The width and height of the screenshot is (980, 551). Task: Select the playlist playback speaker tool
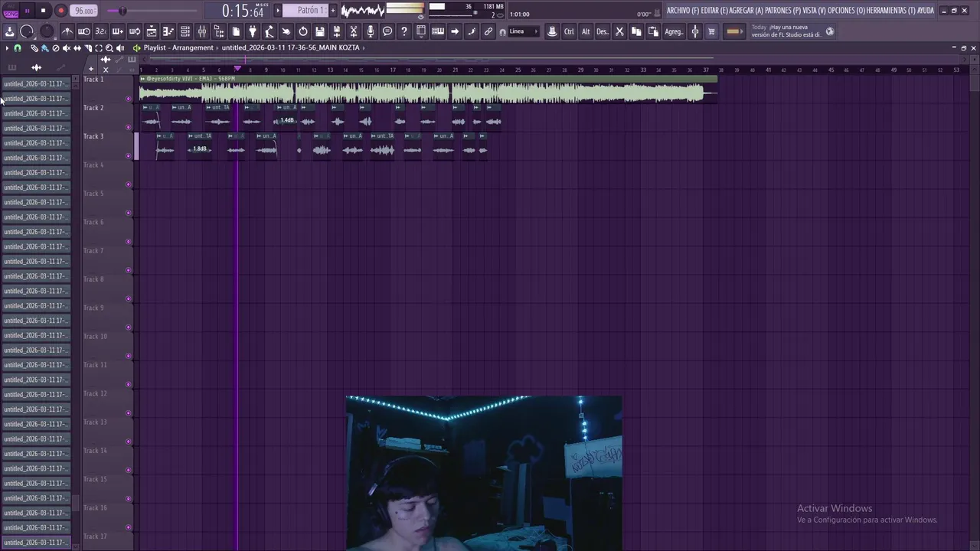(x=119, y=48)
